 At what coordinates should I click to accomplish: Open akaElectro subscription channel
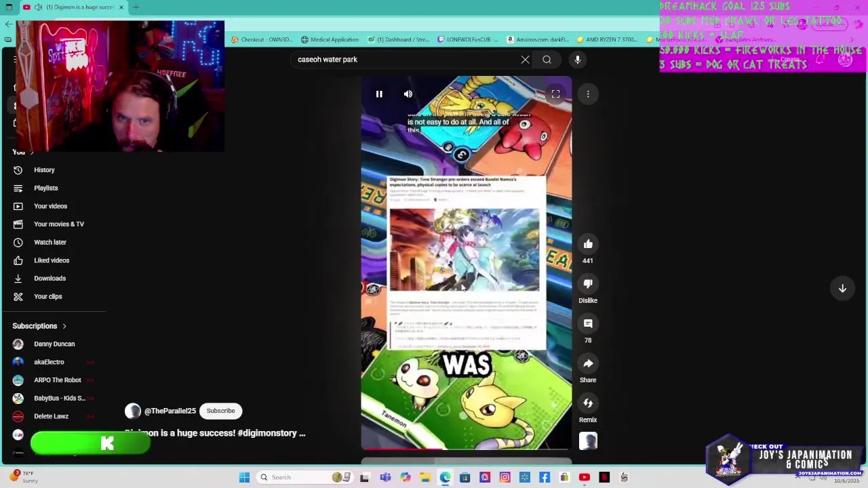(x=49, y=363)
